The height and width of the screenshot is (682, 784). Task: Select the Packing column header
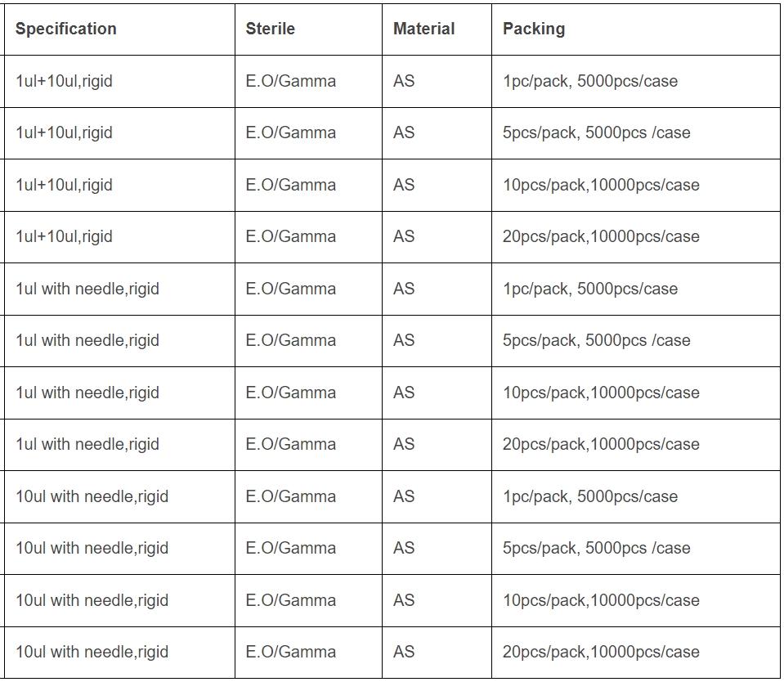[533, 29]
